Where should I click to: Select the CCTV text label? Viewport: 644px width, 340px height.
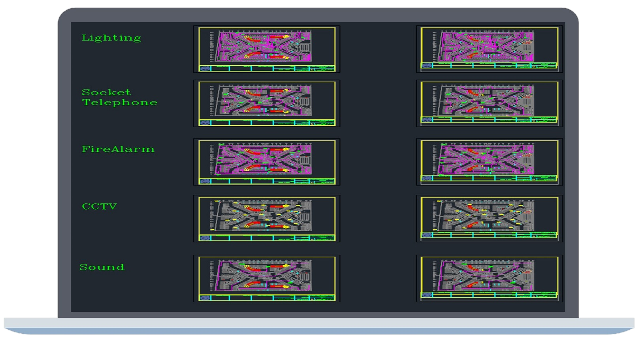99,206
